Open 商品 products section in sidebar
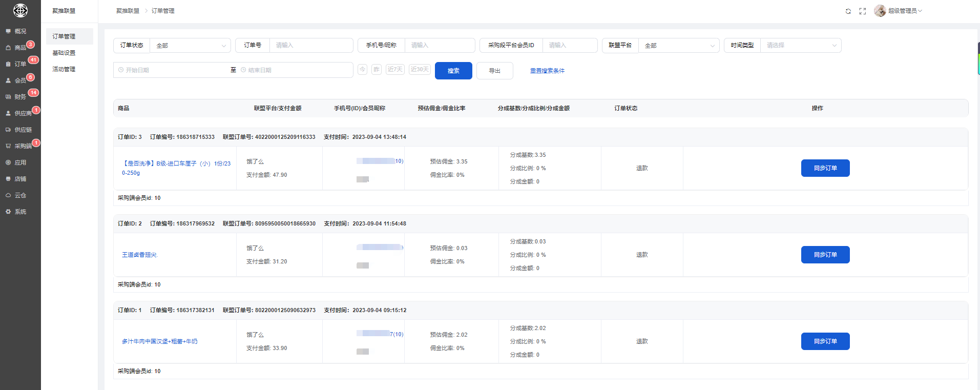980x390 pixels. pos(20,48)
